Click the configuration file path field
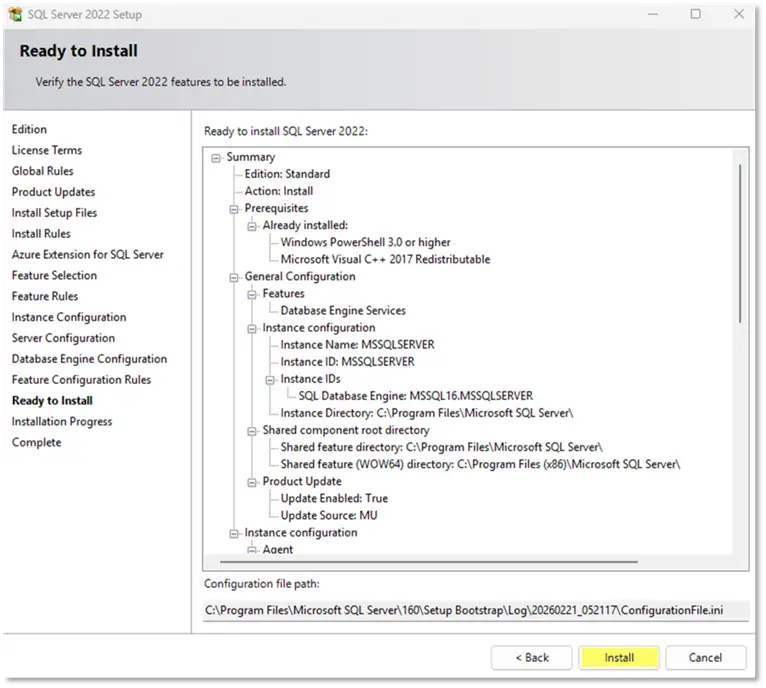 (x=475, y=610)
